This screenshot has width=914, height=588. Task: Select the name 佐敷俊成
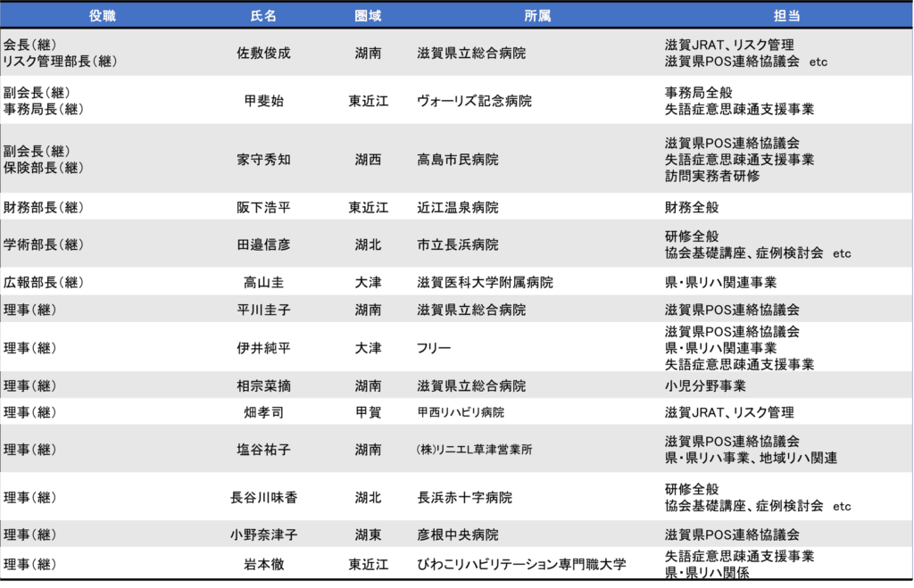[263, 53]
